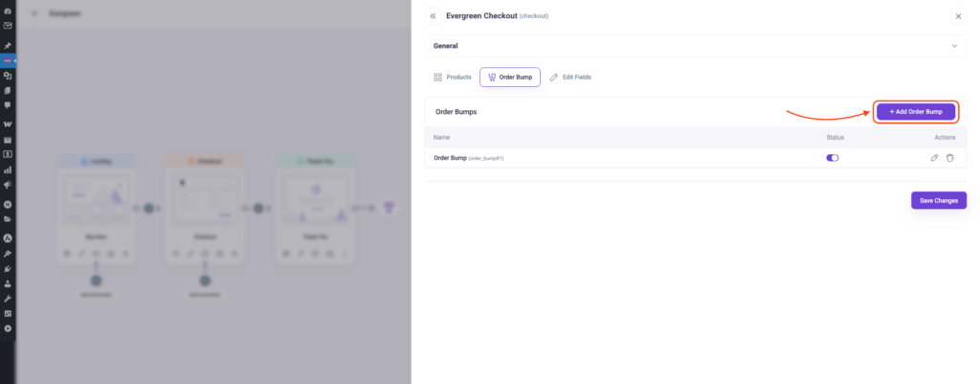Open Users icon in admin sidebar
The width and height of the screenshot is (980, 384).
click(x=8, y=284)
